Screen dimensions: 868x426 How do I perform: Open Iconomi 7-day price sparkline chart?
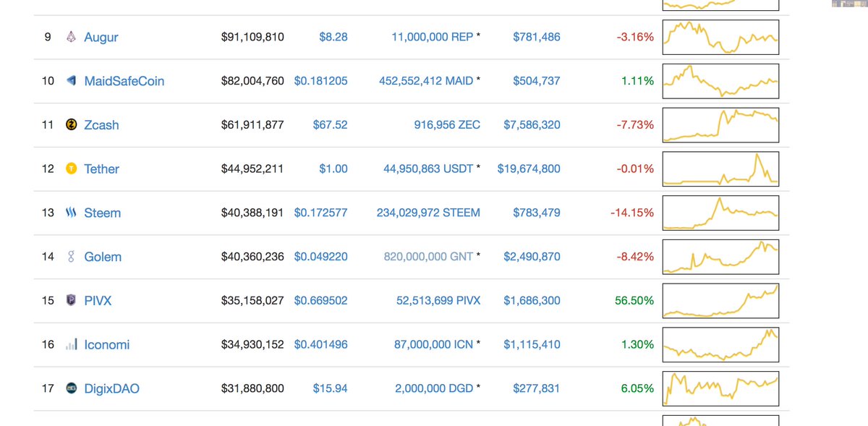[721, 344]
